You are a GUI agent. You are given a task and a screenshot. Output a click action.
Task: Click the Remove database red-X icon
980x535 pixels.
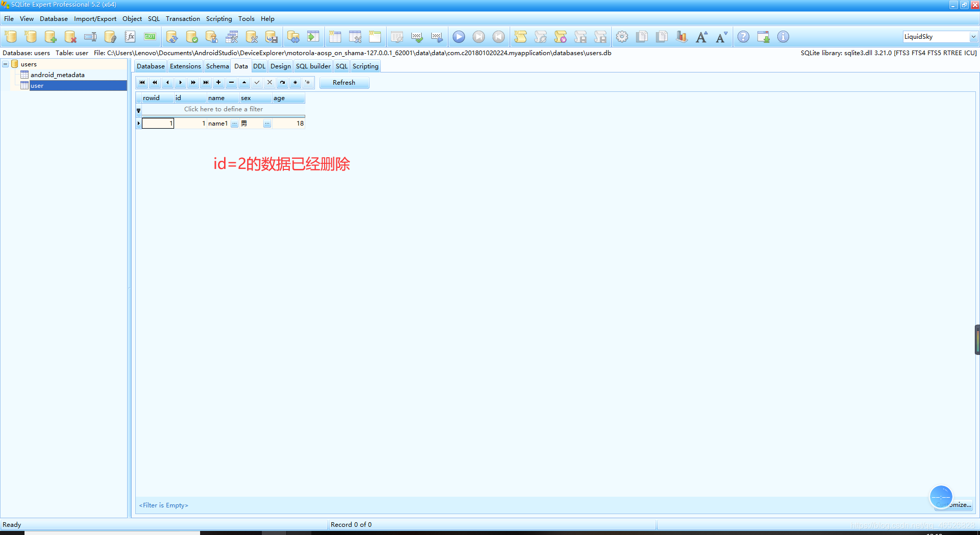pyautogui.click(x=70, y=37)
